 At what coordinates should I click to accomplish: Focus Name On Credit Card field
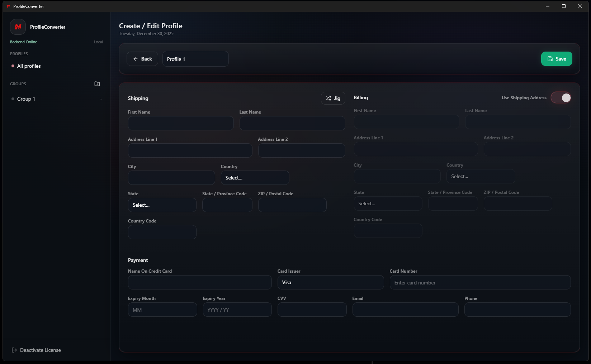(200, 282)
